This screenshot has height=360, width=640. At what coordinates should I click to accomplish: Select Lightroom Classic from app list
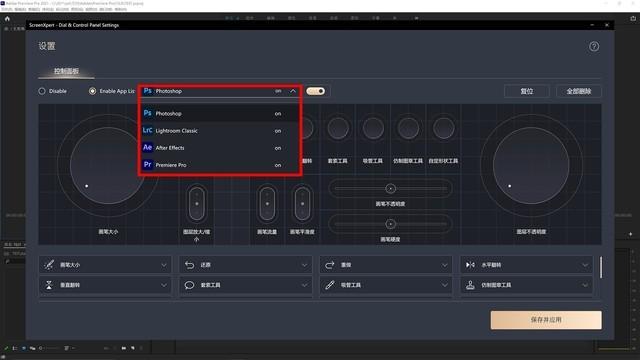220,131
